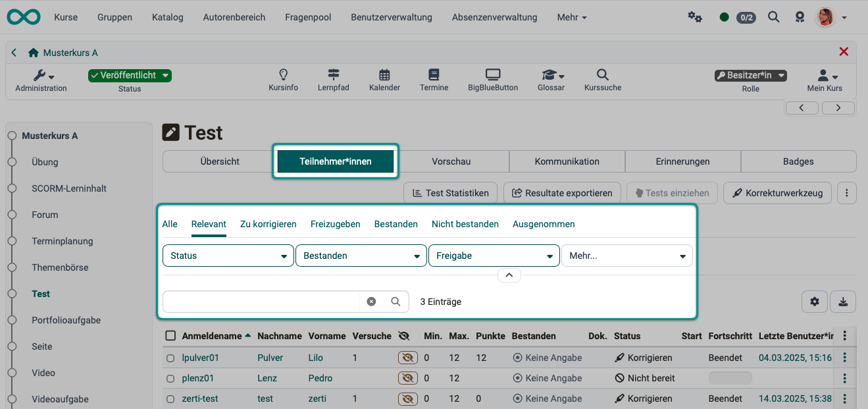Open table settings gear icon
The image size is (868, 409).
(x=815, y=302)
